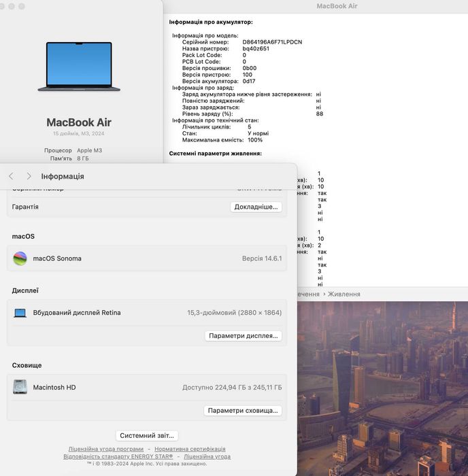Open Ліцензійна угода програми link

(x=105, y=449)
